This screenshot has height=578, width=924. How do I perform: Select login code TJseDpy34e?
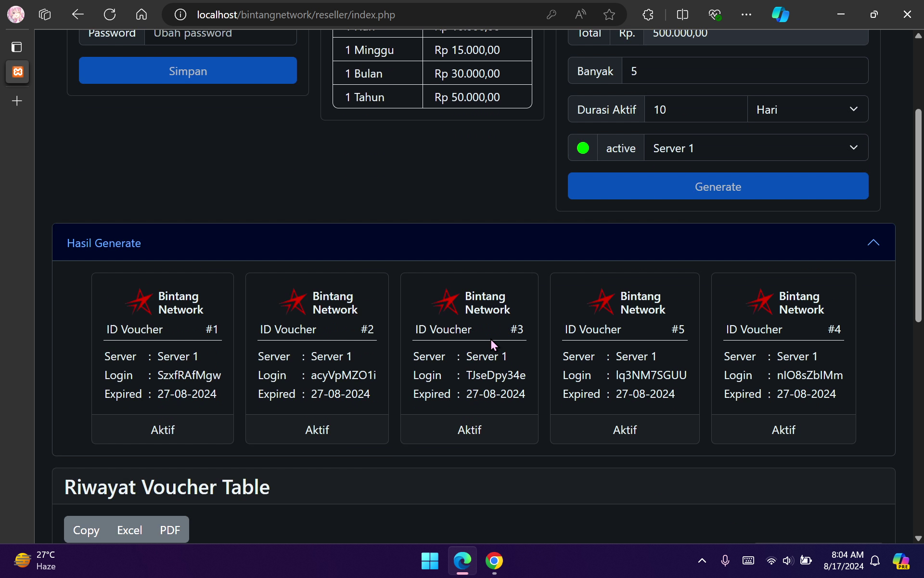tap(496, 375)
